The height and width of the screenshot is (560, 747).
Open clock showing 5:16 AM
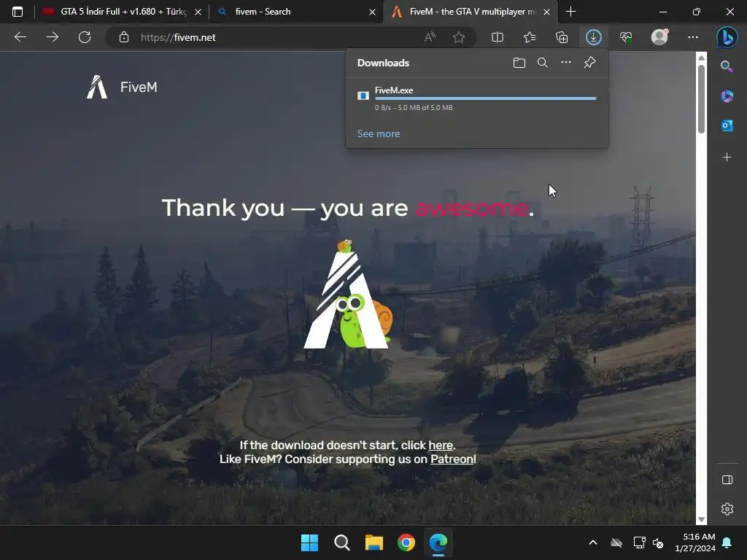click(695, 542)
